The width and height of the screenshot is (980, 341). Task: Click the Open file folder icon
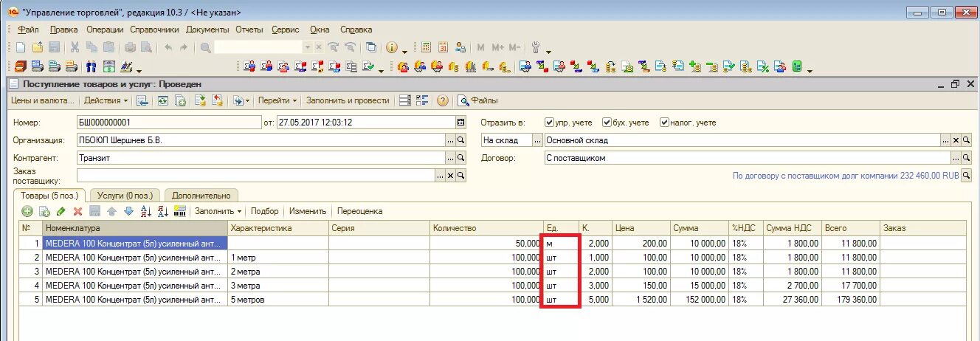point(38,47)
